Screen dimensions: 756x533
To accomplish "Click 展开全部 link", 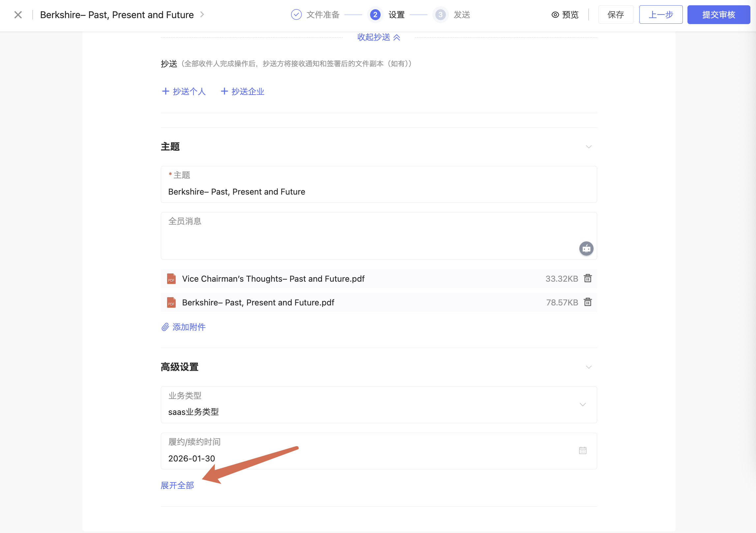I will pos(177,486).
